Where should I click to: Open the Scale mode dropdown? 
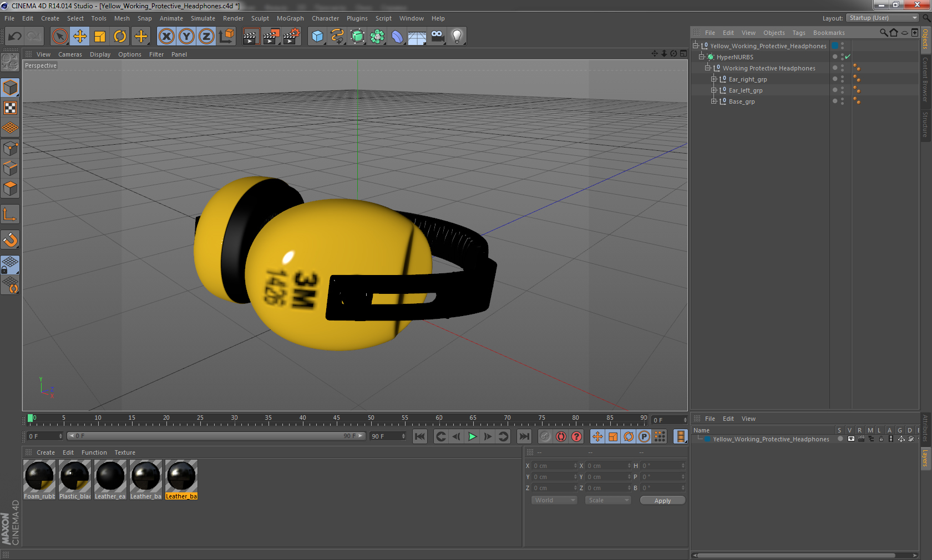pyautogui.click(x=608, y=500)
